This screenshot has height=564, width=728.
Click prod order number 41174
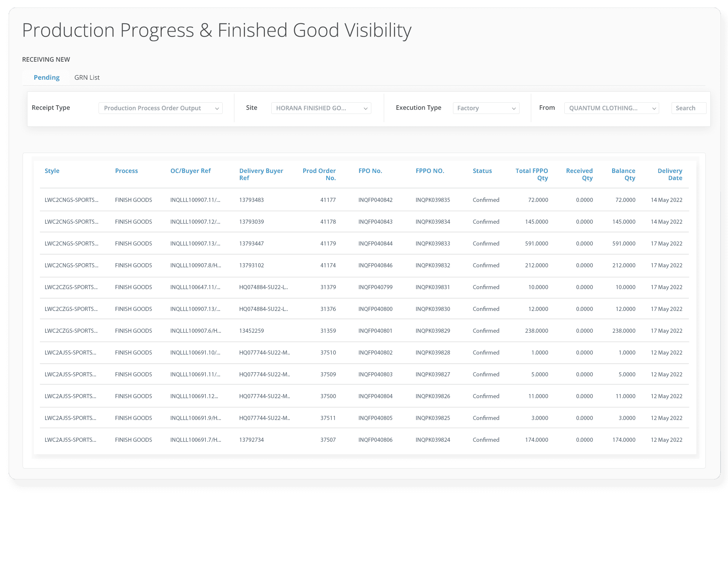point(328,265)
